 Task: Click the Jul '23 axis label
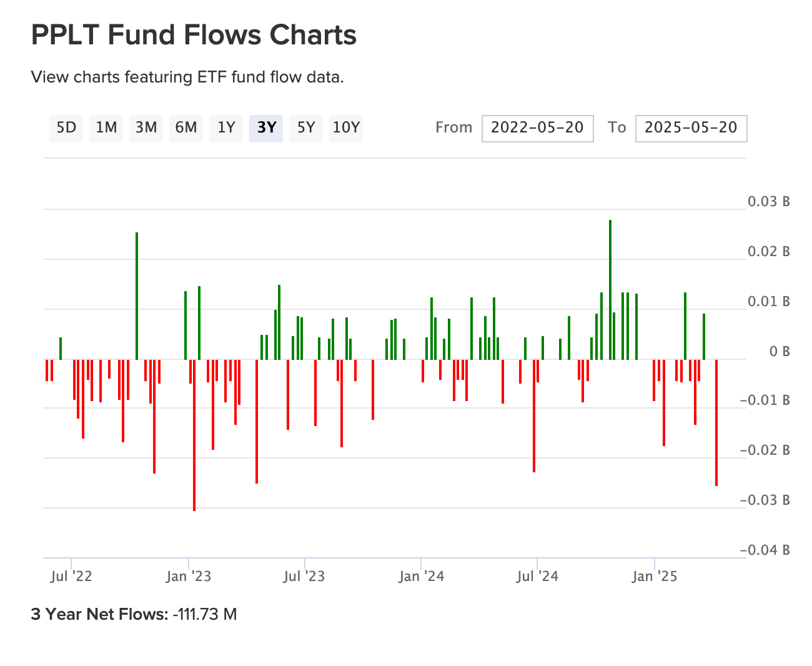[x=304, y=576]
